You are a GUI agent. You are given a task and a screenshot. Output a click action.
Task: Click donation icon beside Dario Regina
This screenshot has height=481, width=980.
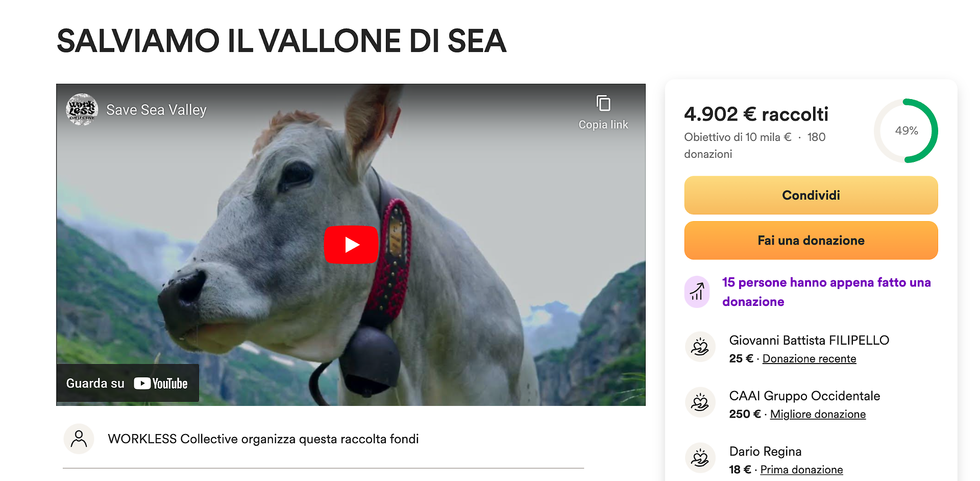tap(700, 458)
